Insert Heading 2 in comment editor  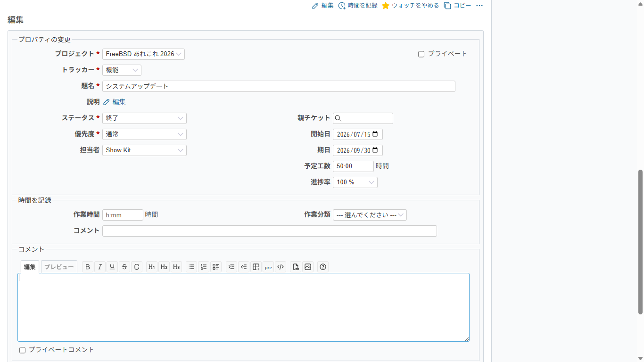click(x=164, y=267)
